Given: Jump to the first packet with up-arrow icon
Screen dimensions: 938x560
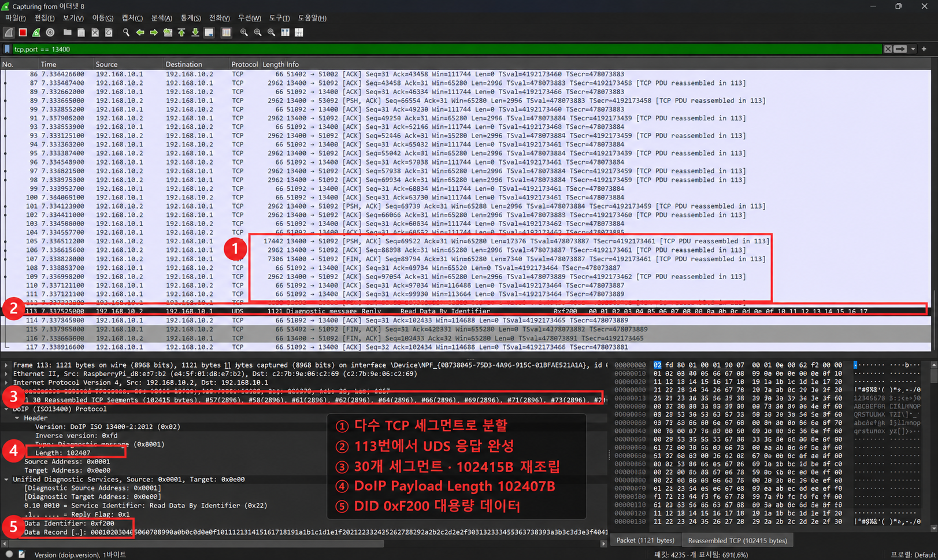Looking at the screenshot, I should coord(181,33).
